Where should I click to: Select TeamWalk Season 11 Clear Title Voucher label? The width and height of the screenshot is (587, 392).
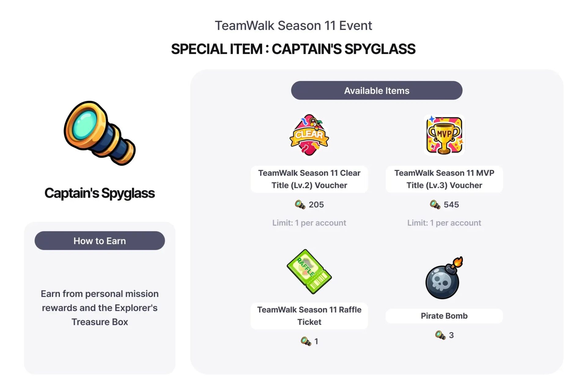(309, 179)
